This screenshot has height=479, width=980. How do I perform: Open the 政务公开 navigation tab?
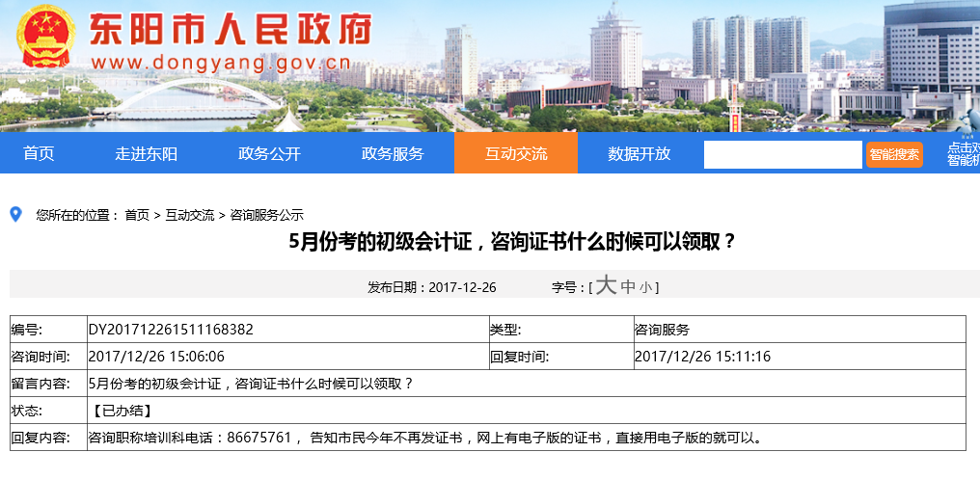pos(269,153)
